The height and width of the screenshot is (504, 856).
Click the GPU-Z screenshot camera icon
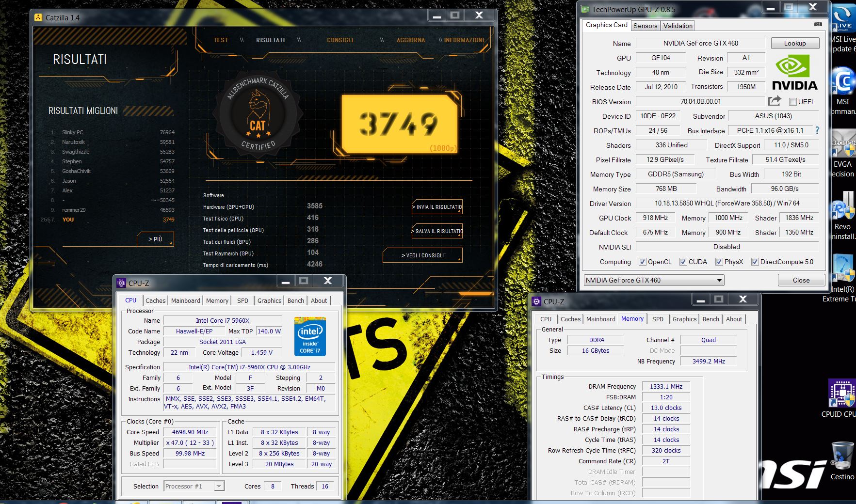pyautogui.click(x=818, y=24)
